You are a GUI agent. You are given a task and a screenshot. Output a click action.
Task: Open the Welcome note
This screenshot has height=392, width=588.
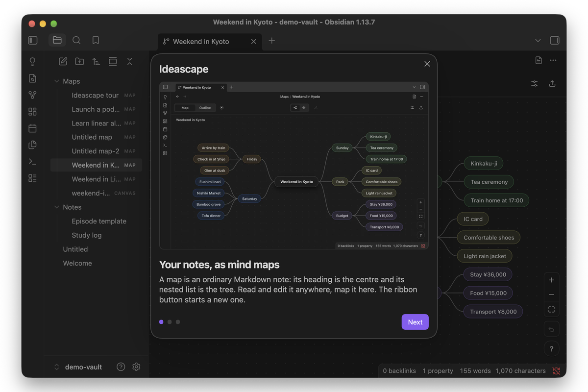click(x=97, y=263)
